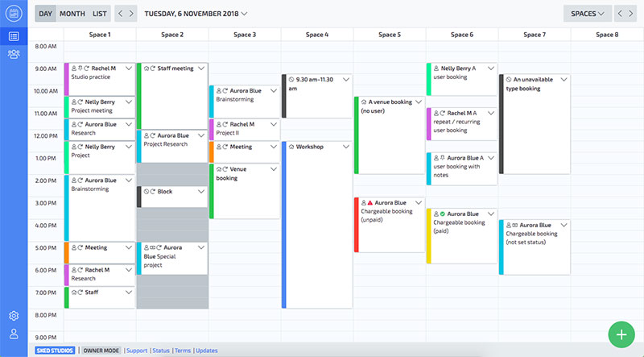The width and height of the screenshot is (644, 357).
Task: Select the Space 4 column header
Action: point(317,35)
